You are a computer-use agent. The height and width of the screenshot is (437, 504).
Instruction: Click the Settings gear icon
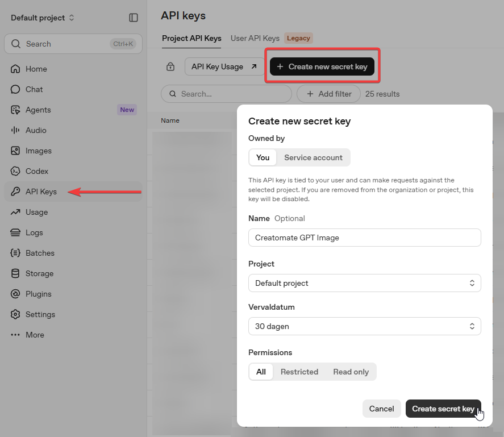pos(15,314)
